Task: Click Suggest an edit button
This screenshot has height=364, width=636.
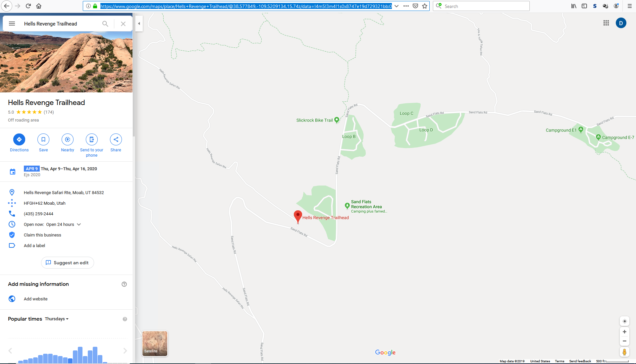Action: tap(68, 263)
